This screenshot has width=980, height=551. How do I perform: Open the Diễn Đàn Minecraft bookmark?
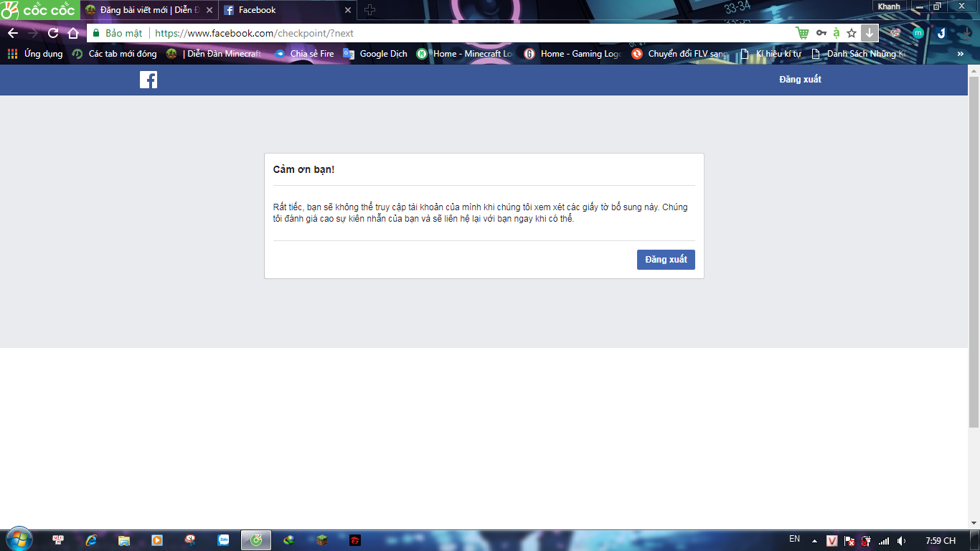pos(214,54)
